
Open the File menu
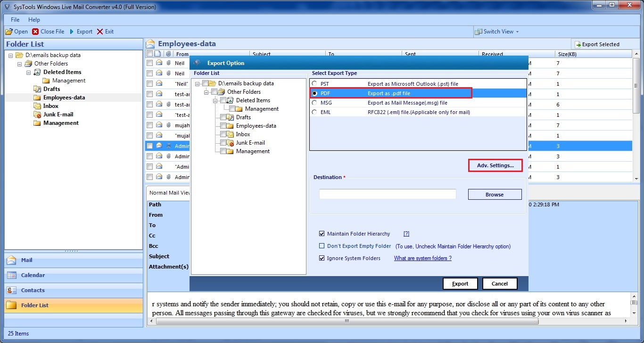coord(15,20)
